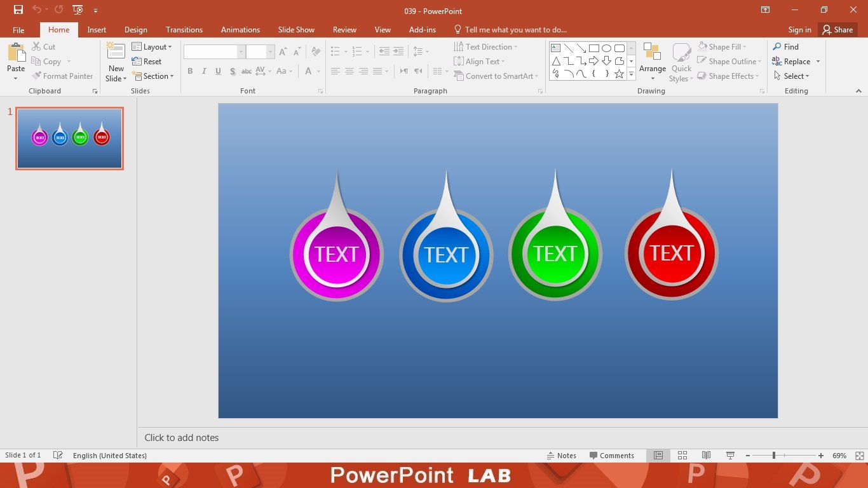Pick the Rectangle shape from the gallery
Image resolution: width=868 pixels, height=488 pixels.
(x=593, y=48)
